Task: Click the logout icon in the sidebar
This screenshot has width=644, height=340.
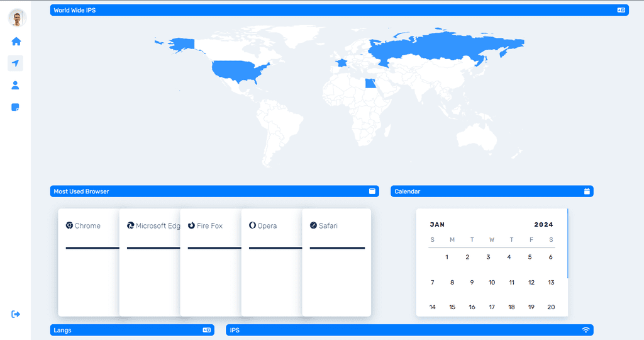Action: point(16,314)
